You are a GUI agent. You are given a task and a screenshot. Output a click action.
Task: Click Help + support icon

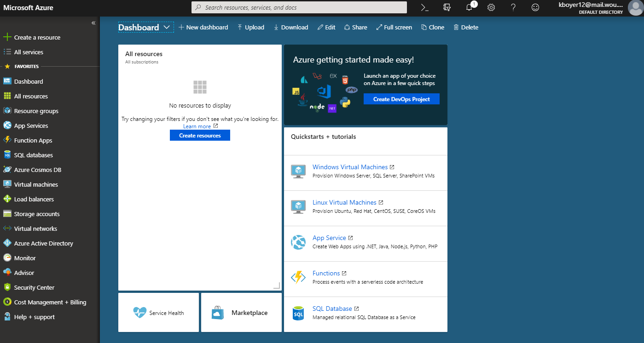click(7, 317)
